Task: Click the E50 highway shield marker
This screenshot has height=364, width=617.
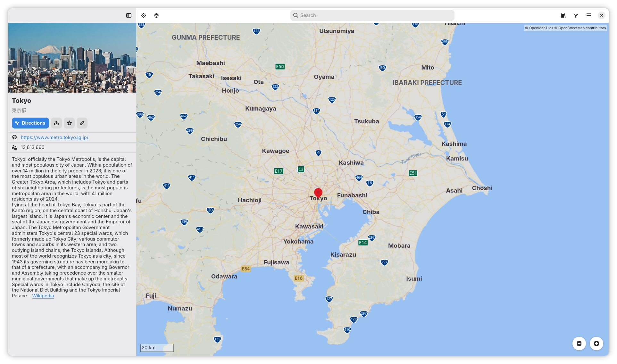Action: 280,67
